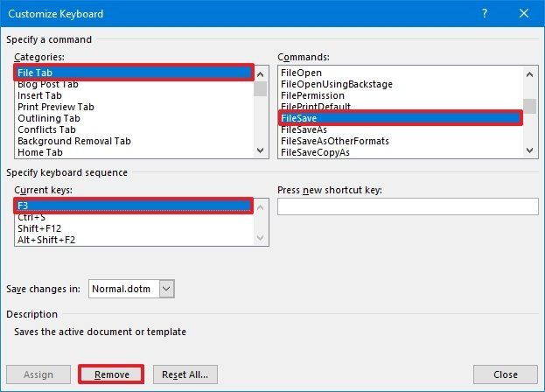Select Insert Tab category
The image size is (545, 392).
pos(134,95)
